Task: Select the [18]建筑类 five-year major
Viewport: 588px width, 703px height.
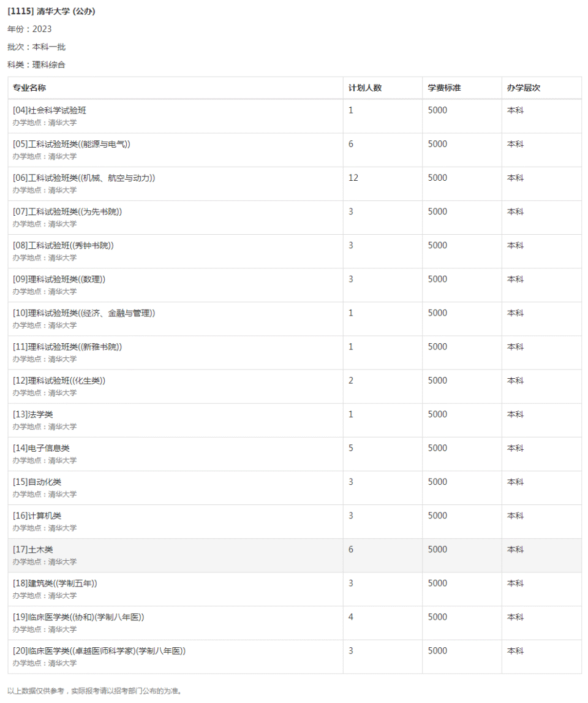Action: (55, 583)
